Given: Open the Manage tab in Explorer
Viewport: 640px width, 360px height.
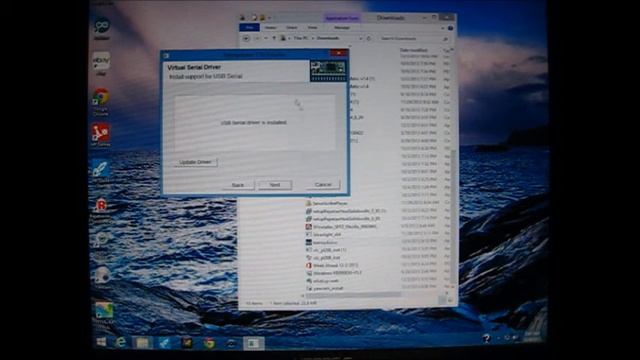Looking at the screenshot, I should tap(342, 27).
